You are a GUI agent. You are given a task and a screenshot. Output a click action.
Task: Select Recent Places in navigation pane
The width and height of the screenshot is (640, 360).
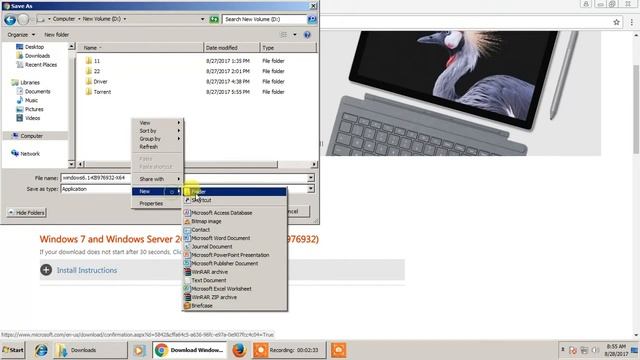coord(36,65)
